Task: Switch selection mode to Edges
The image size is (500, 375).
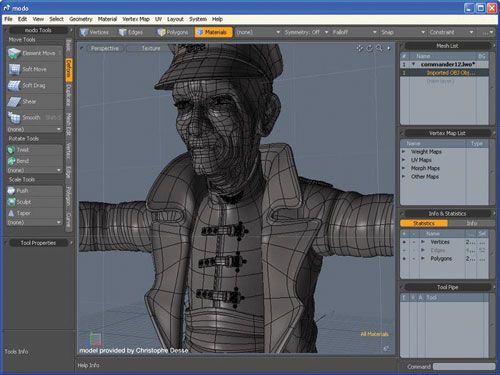Action: point(131,32)
